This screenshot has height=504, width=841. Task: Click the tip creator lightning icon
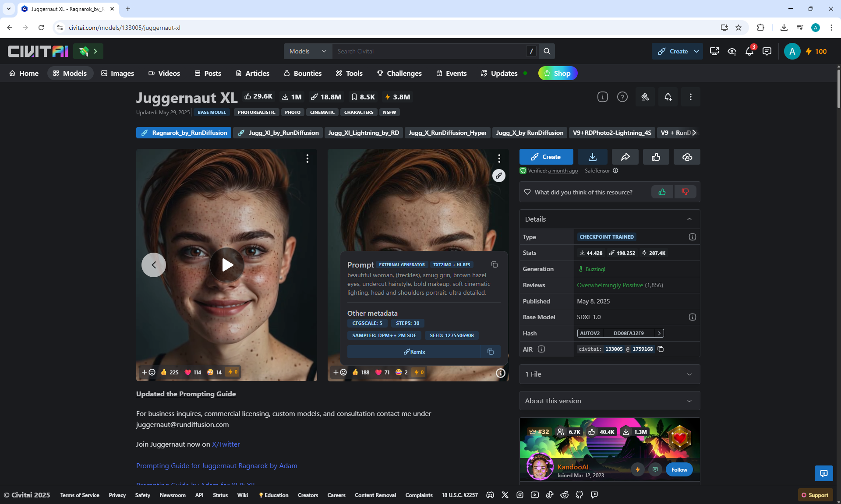638,469
